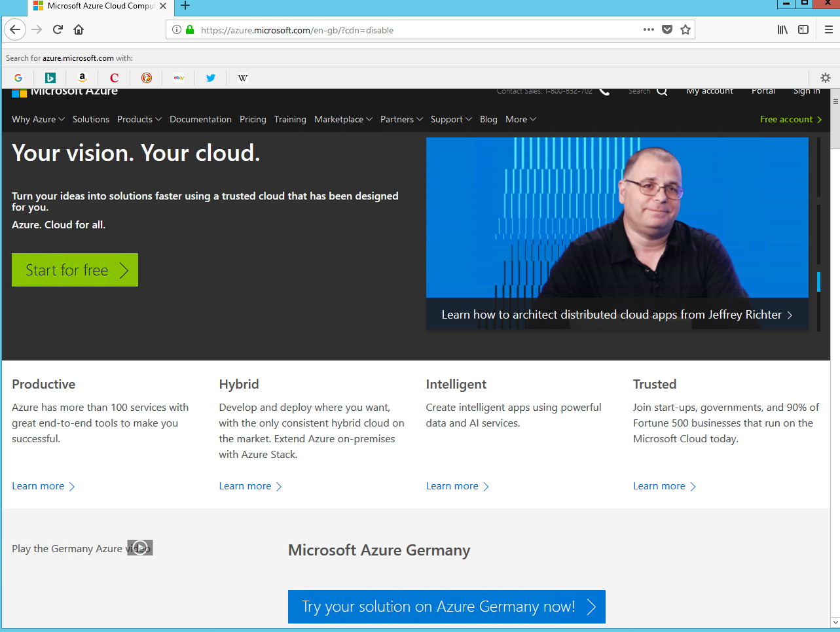This screenshot has height=632, width=840.
Task: Click the Start for free button
Action: pyautogui.click(x=75, y=270)
